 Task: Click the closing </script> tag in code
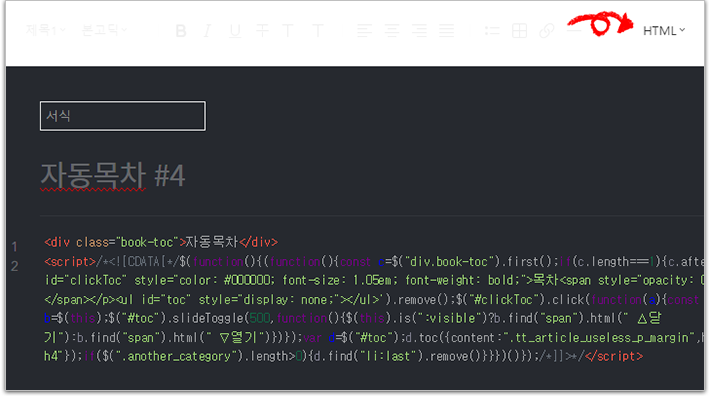tap(614, 356)
